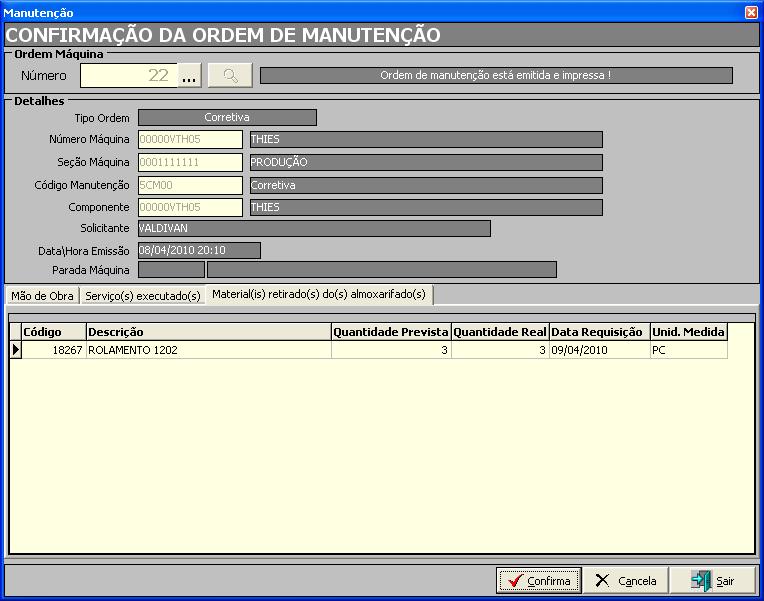Focus the Seção Máquina code field
This screenshot has width=764, height=601.
[190, 162]
